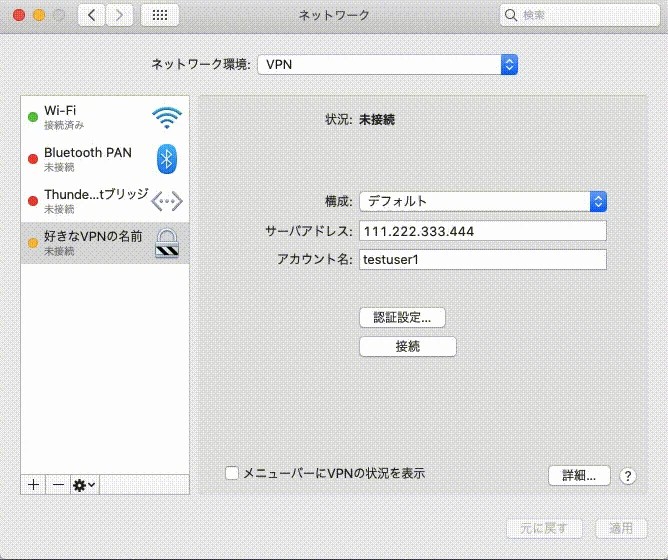Click the red status dot for Bluetooth PAN
The image size is (668, 560).
coord(33,159)
